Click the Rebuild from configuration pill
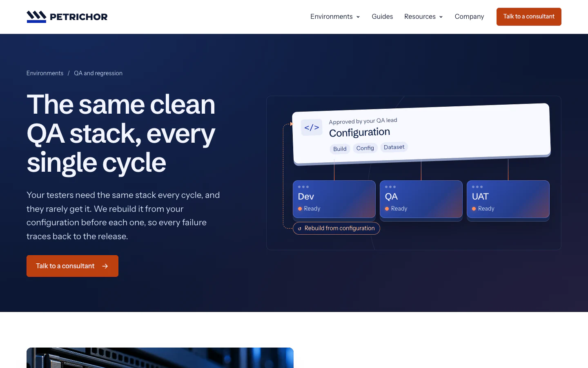 [x=336, y=229]
